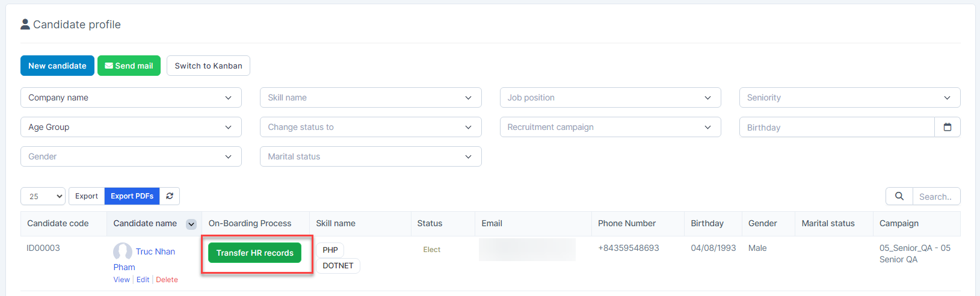Open the Job position dropdown
The width and height of the screenshot is (980, 296).
click(x=609, y=97)
